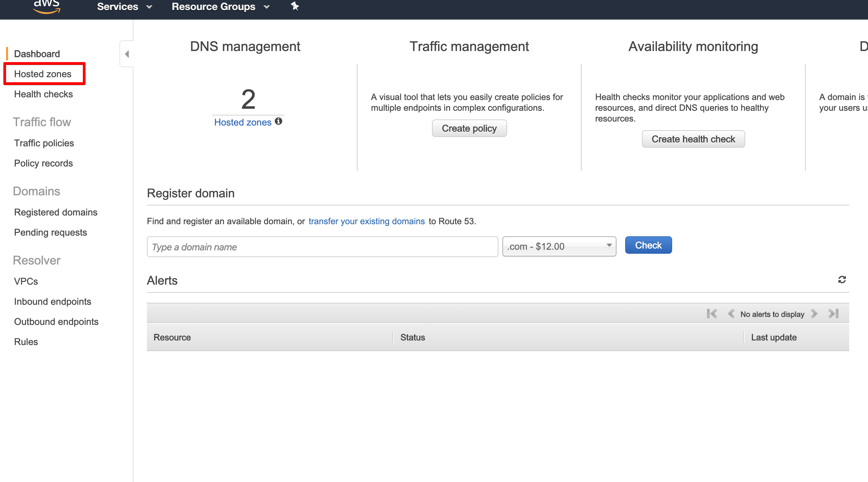Open Traffic policies in sidebar

click(x=44, y=143)
